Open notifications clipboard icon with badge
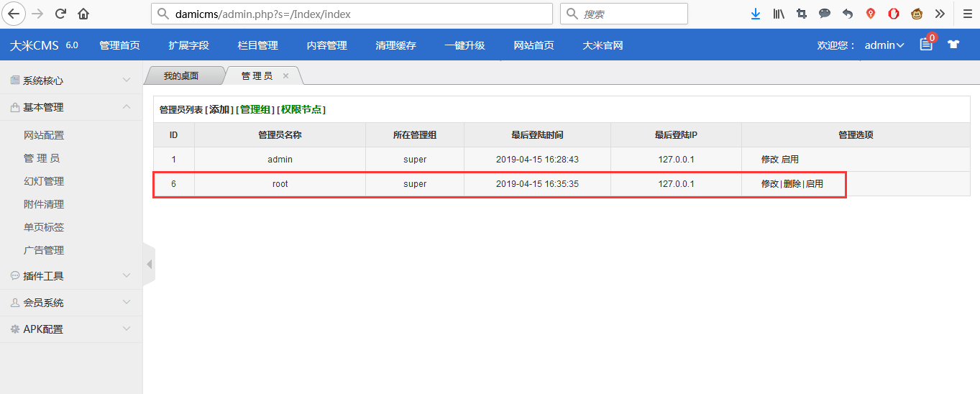 click(x=927, y=44)
